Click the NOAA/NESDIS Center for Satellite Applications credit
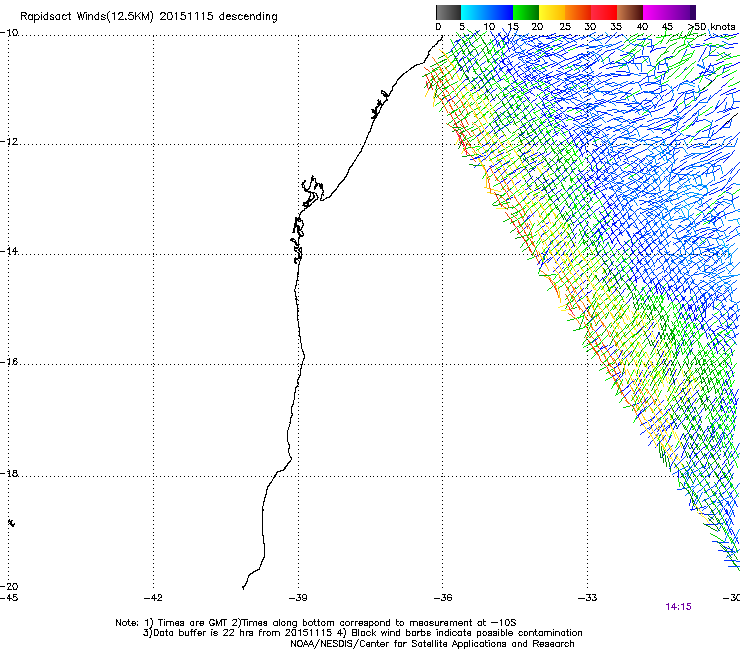740x650 pixels. [432, 644]
